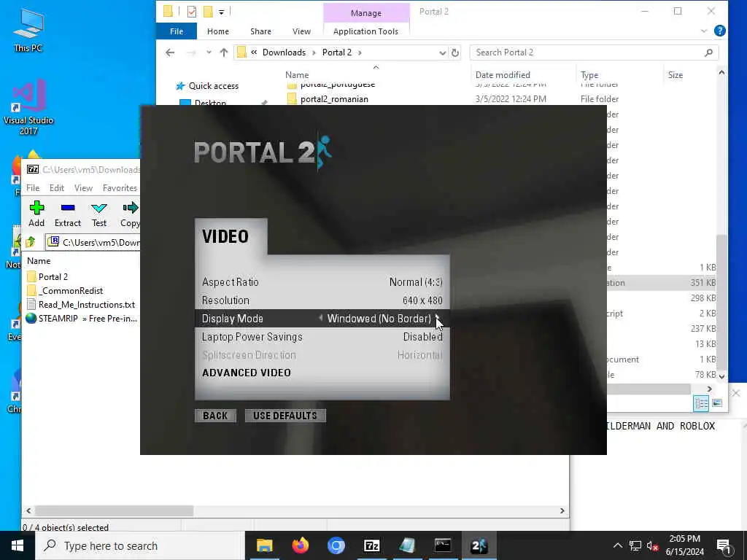Toggle Laptop Power Savings setting

coord(322,337)
